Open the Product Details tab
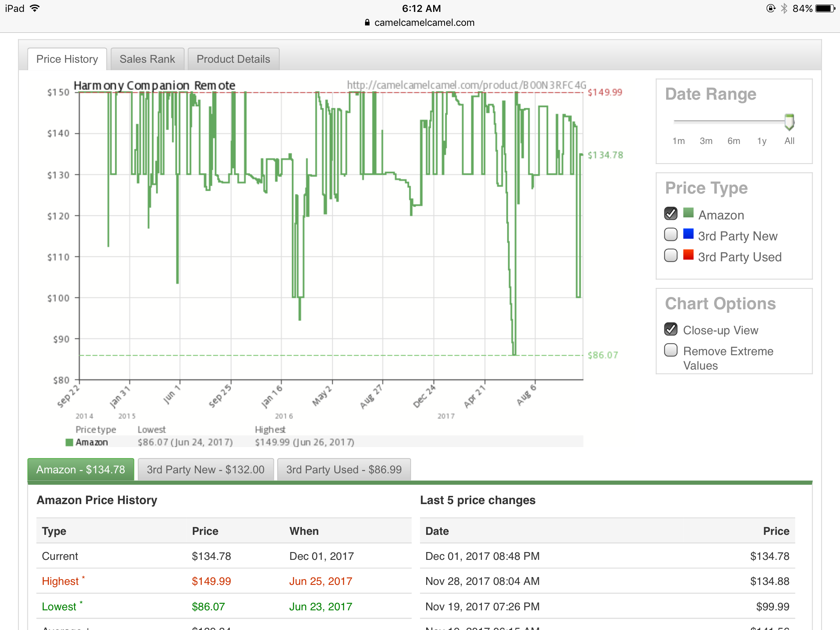840x630 pixels. (x=233, y=59)
